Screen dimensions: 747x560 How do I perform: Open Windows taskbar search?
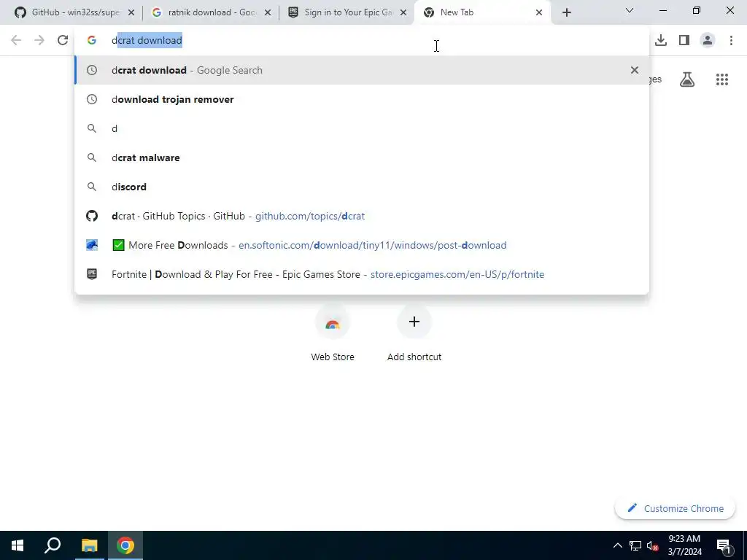(53, 545)
